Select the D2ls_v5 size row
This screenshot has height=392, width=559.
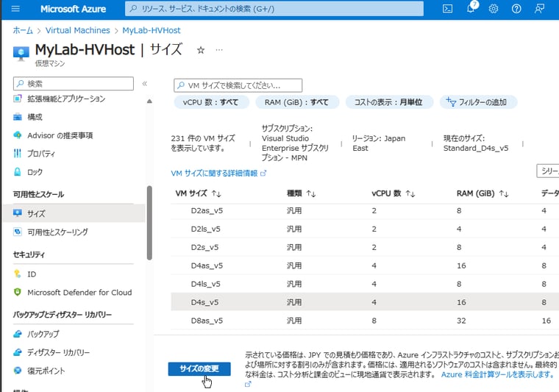pos(365,229)
